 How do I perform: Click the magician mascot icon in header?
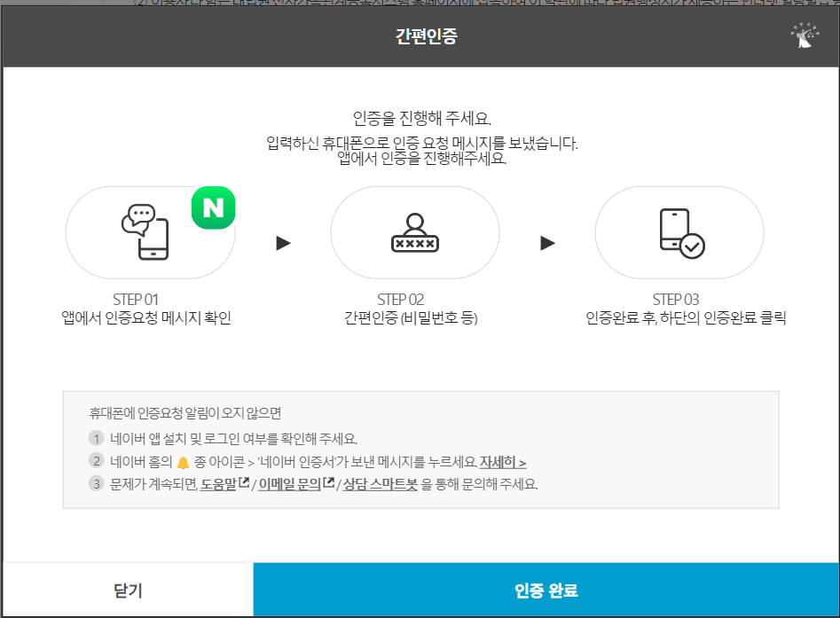pyautogui.click(x=802, y=34)
